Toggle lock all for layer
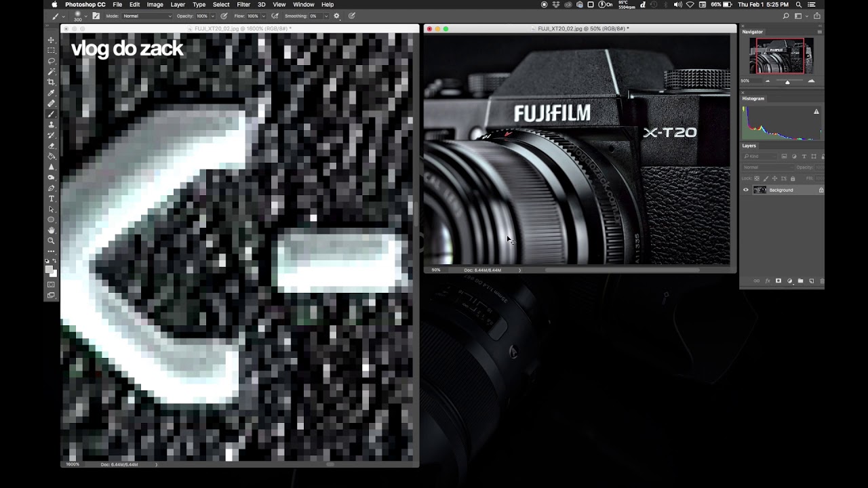The height and width of the screenshot is (488, 868). 793,178
